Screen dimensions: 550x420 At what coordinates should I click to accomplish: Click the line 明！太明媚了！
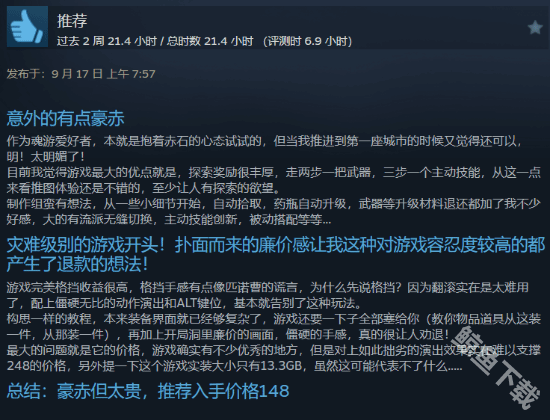tap(46, 157)
